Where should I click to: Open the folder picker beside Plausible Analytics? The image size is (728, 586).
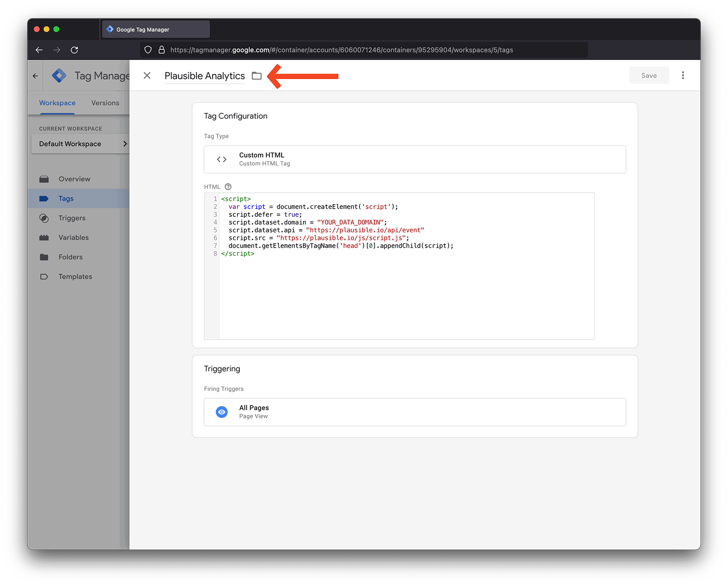point(257,76)
